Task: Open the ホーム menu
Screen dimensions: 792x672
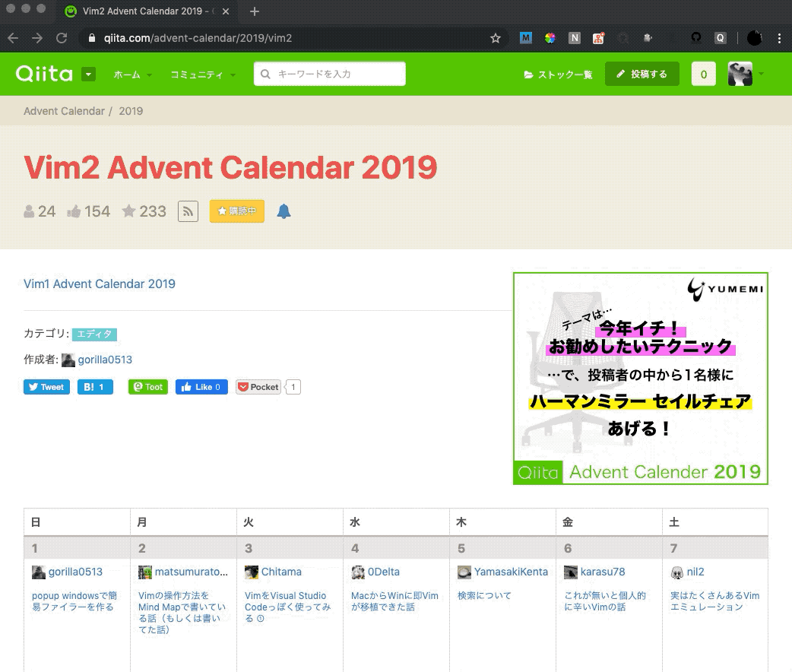Action: click(132, 74)
